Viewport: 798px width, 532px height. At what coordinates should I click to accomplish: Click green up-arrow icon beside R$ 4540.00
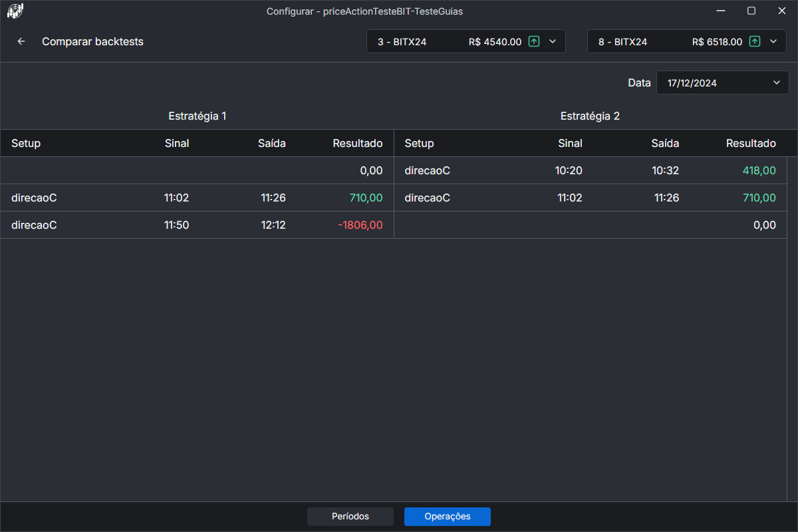[534, 41]
